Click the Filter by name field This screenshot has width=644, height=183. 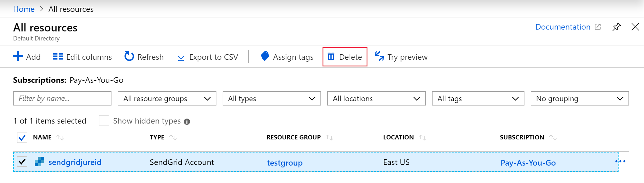click(62, 98)
